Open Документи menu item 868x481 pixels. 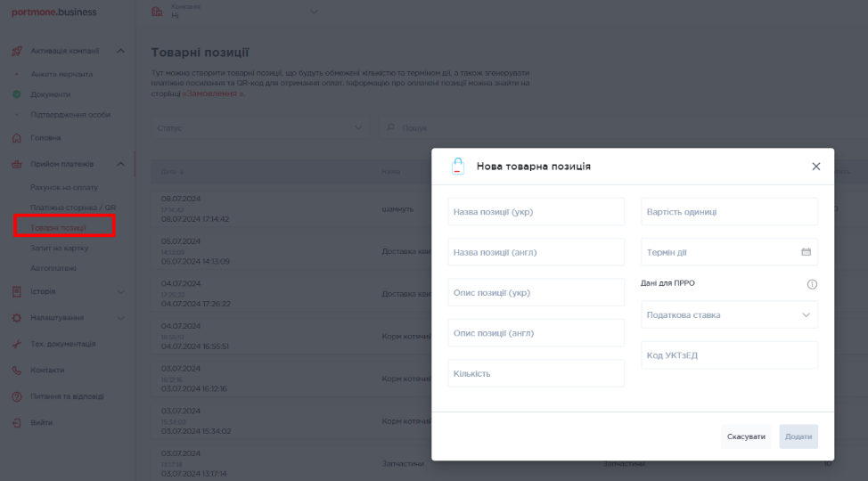pyautogui.click(x=51, y=94)
